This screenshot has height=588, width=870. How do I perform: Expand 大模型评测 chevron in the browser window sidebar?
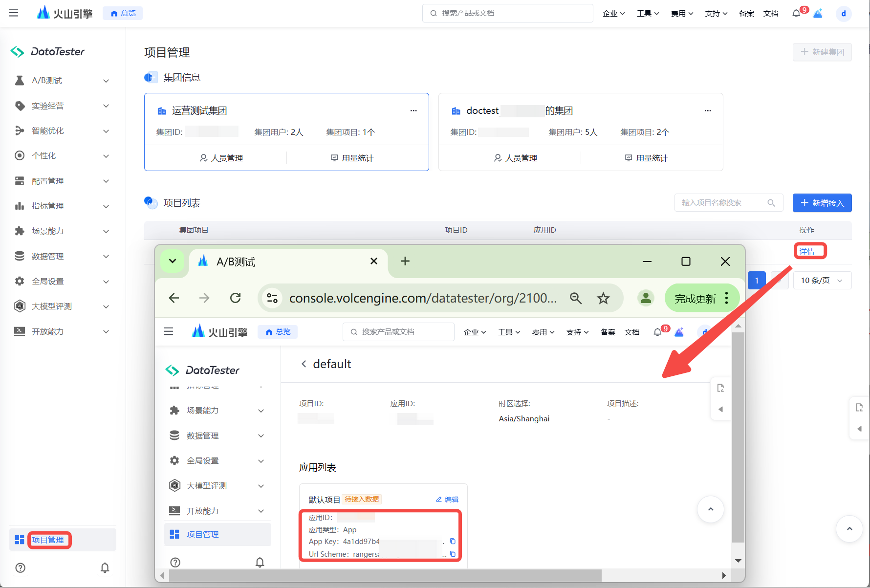pyautogui.click(x=261, y=486)
